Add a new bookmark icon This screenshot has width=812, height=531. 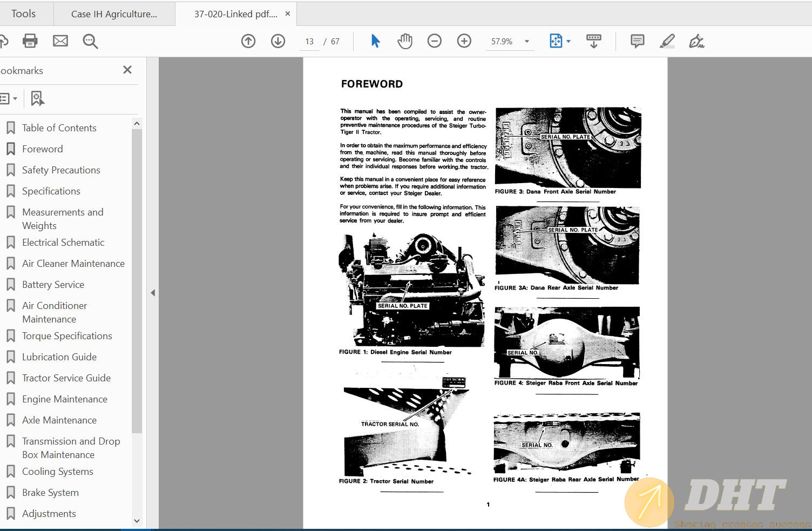(x=37, y=98)
